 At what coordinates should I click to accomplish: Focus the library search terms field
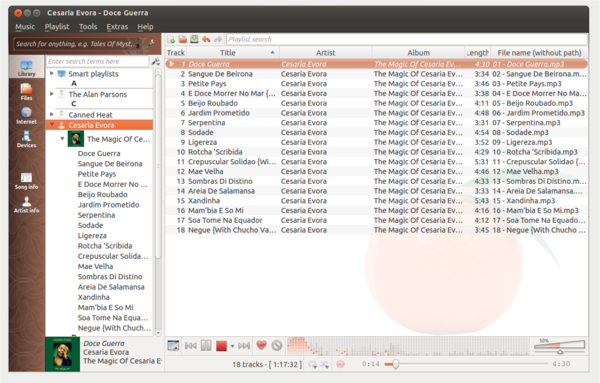tap(97, 61)
